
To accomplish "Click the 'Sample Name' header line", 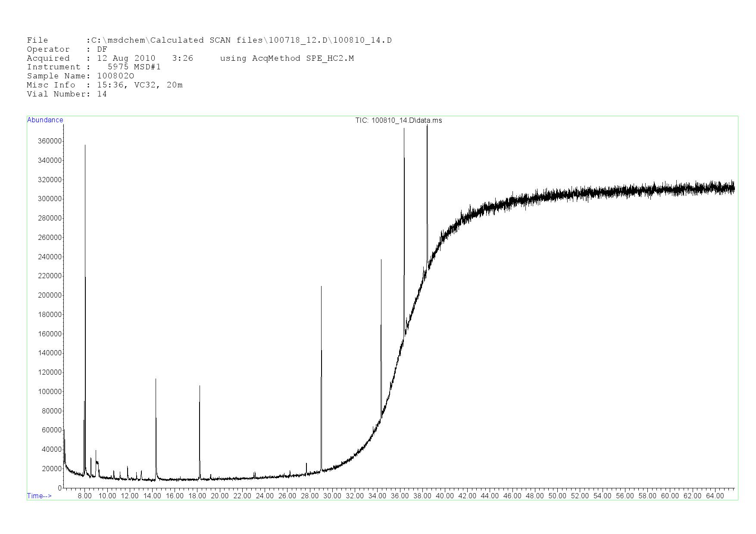I will (x=80, y=76).
